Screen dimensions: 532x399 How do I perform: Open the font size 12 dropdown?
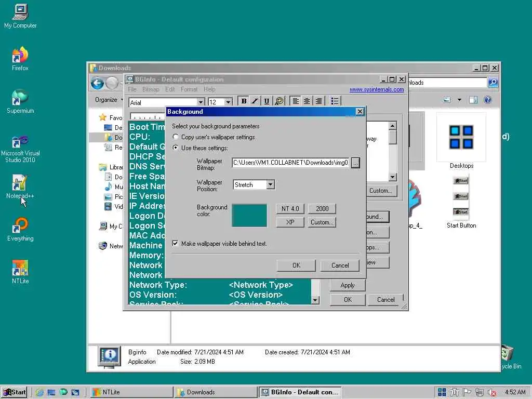(229, 102)
